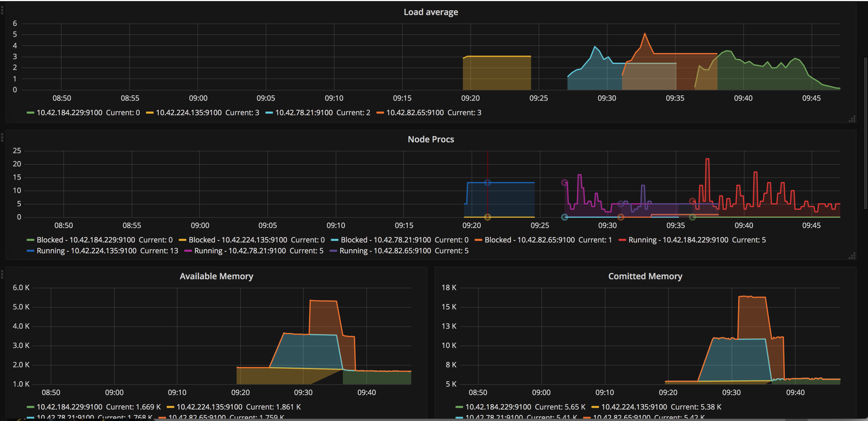The height and width of the screenshot is (421, 868).
Task: Open color picker for blue Running - 10.42.224.135:9100 swatch
Action: click(x=30, y=251)
